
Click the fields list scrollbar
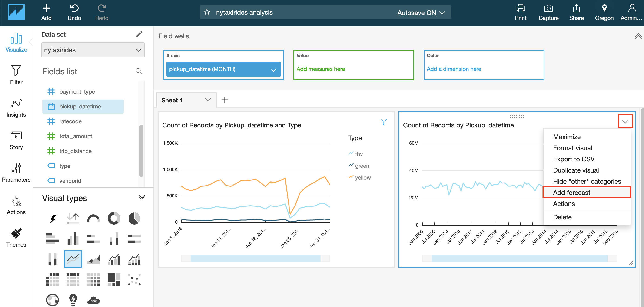click(x=141, y=151)
